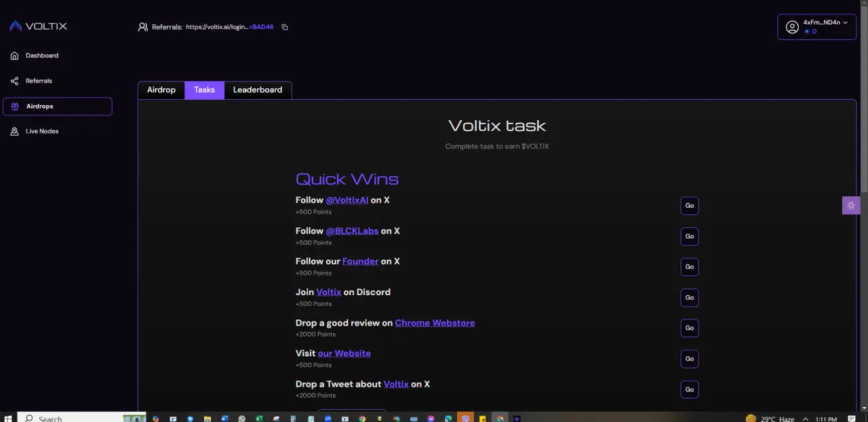Screen dimensions: 868x422
Task: Open the account dropdown 4xFm...ND4n
Action: [x=816, y=27]
